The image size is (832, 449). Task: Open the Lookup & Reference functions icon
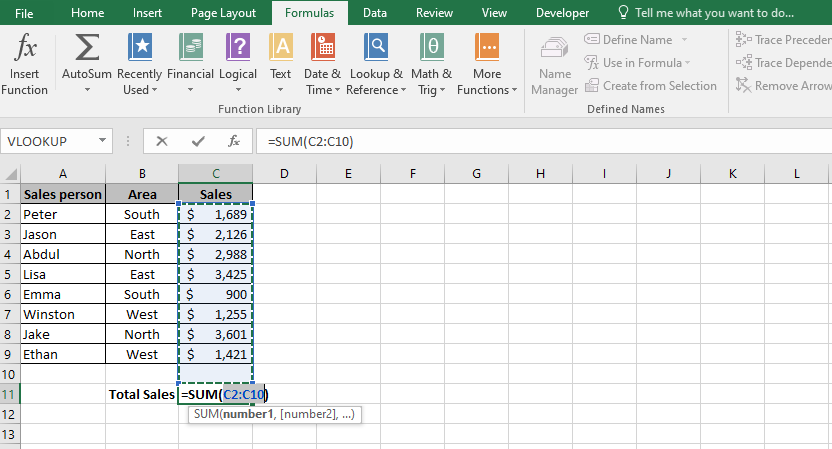[376, 48]
